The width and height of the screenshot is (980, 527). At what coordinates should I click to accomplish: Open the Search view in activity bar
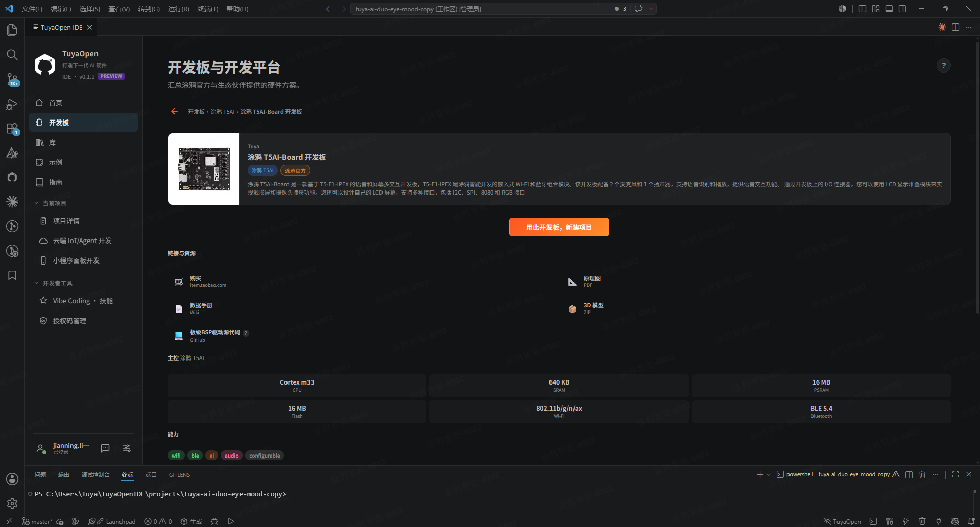(x=12, y=55)
